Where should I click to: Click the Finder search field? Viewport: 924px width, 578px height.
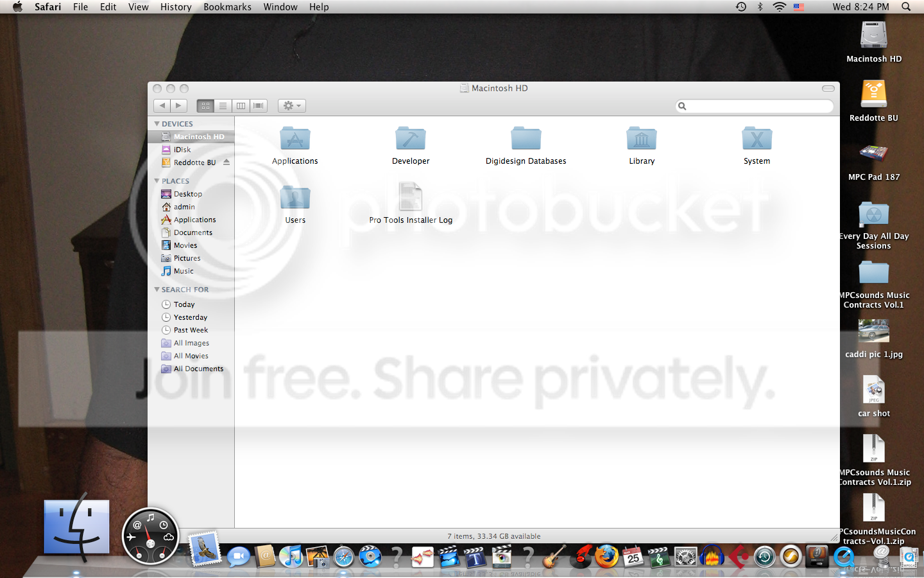point(755,106)
